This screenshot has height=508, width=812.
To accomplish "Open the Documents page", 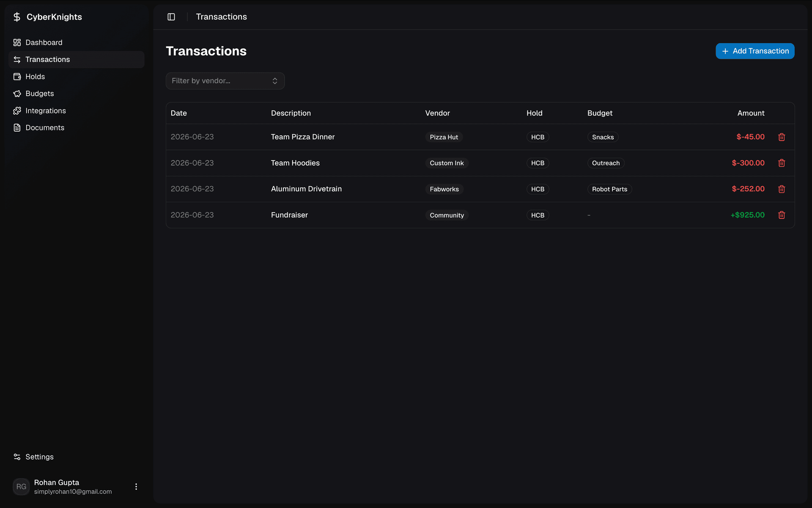I will point(77,127).
